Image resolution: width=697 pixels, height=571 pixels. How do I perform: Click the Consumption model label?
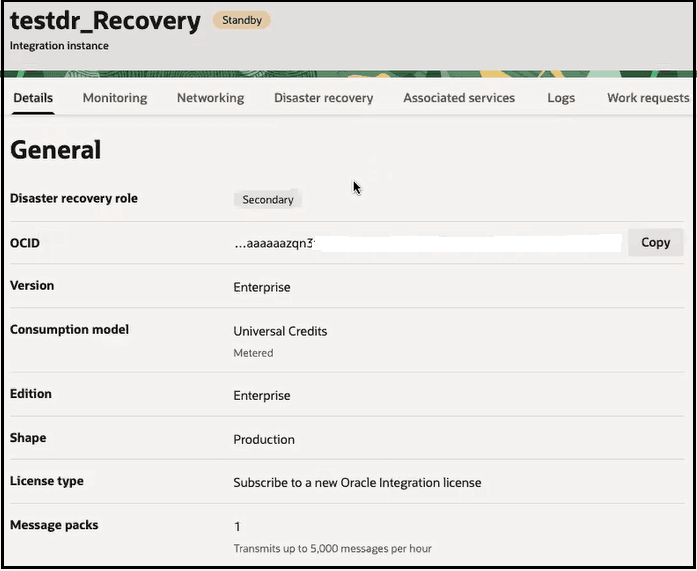(69, 329)
